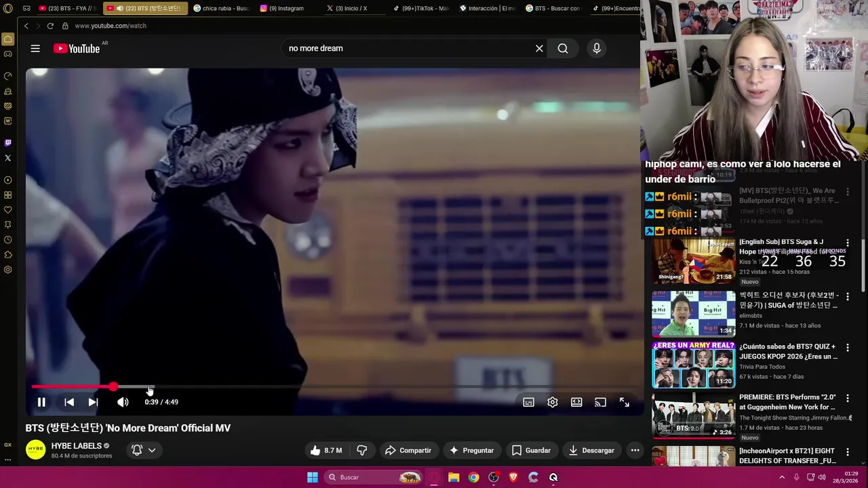Open Google Chrome from the taskbar
This screenshot has height=488, width=868.
(473, 477)
